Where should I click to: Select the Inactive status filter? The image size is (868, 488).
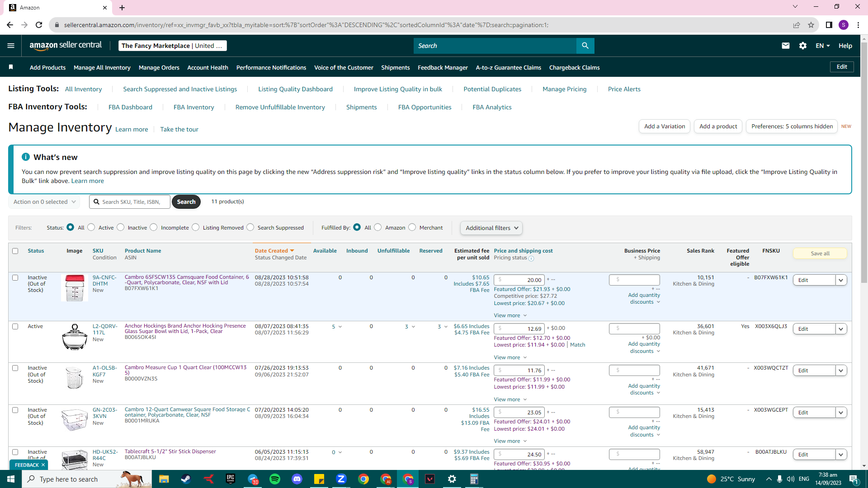121,227
